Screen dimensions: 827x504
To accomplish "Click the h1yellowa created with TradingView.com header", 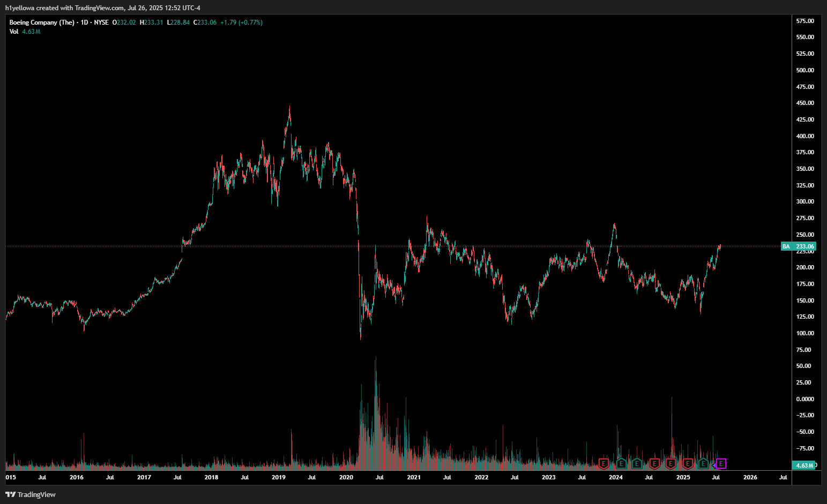I will (x=102, y=8).
